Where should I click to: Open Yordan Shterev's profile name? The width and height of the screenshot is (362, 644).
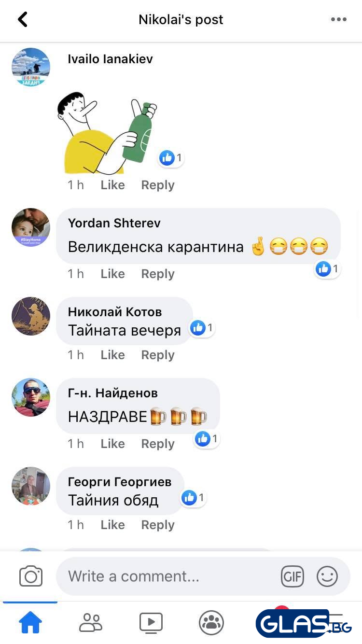click(x=114, y=223)
